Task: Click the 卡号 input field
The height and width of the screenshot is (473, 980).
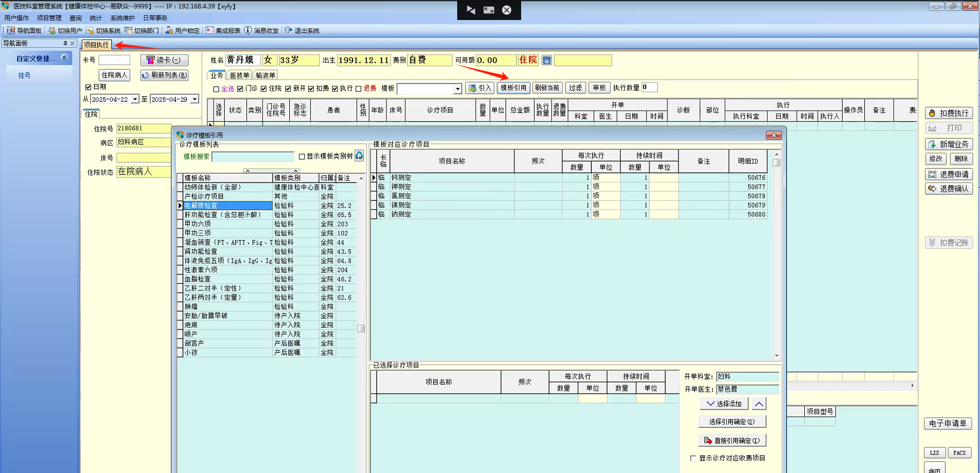Action: 115,60
